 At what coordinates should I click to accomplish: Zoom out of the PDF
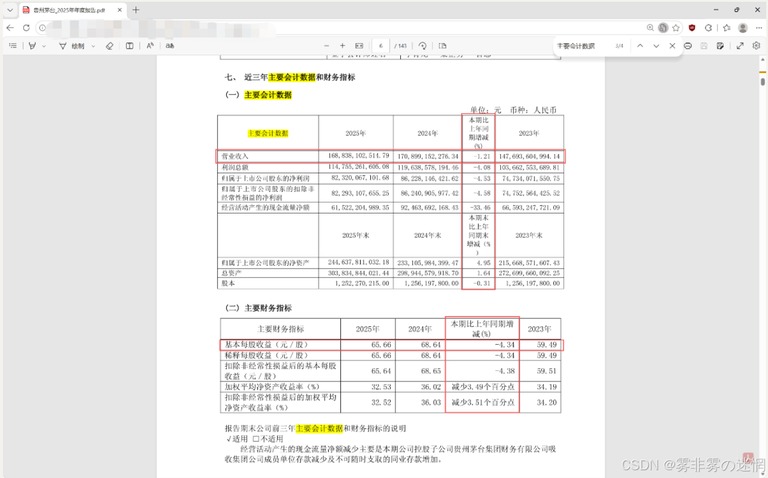point(327,46)
